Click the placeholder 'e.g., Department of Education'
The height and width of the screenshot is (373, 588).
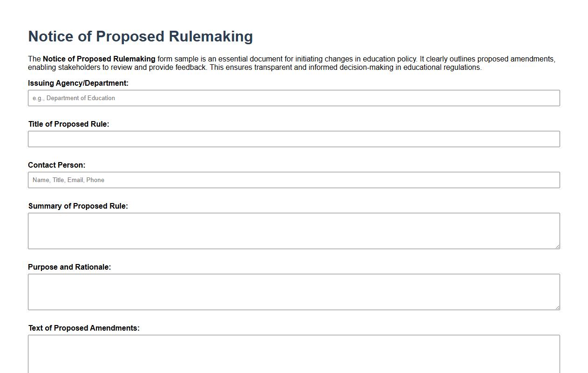point(73,98)
